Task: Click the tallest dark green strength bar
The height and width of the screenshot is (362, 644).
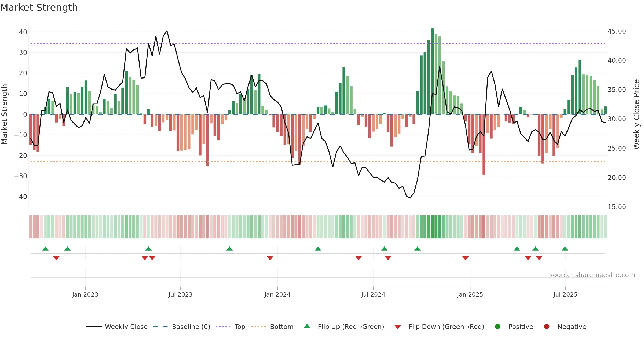Action: click(x=432, y=71)
